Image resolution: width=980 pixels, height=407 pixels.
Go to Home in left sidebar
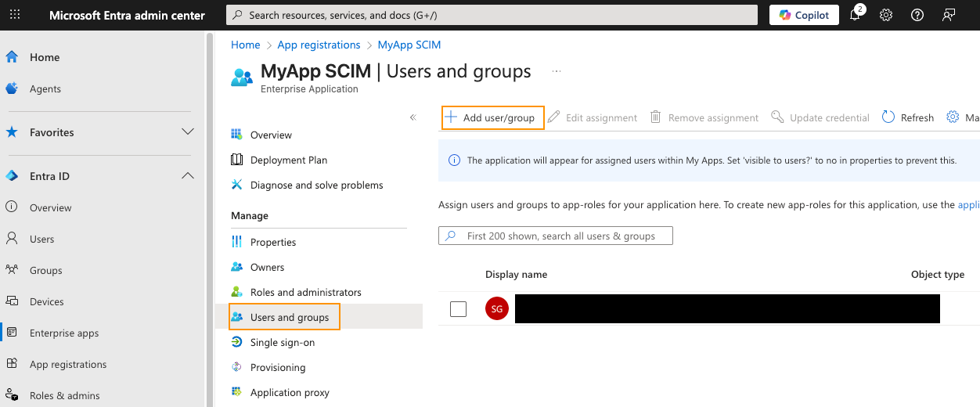click(x=45, y=57)
